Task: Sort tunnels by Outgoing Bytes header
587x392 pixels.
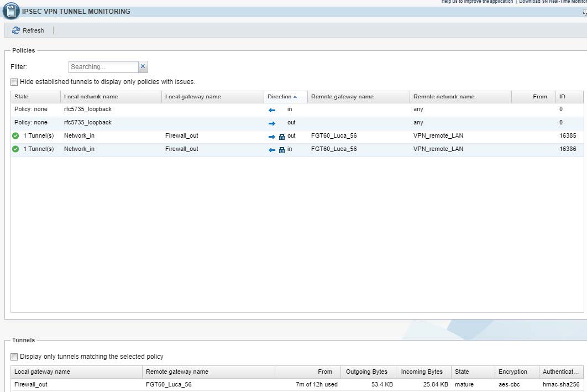Action: pos(368,372)
